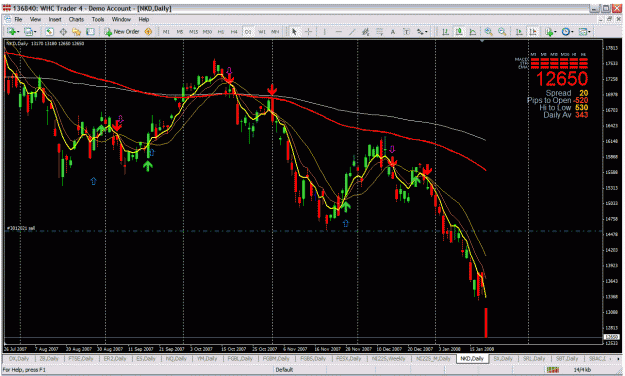Switch to the FGBL,Daily chart tab
This screenshot has height=376, width=625.
[x=240, y=359]
